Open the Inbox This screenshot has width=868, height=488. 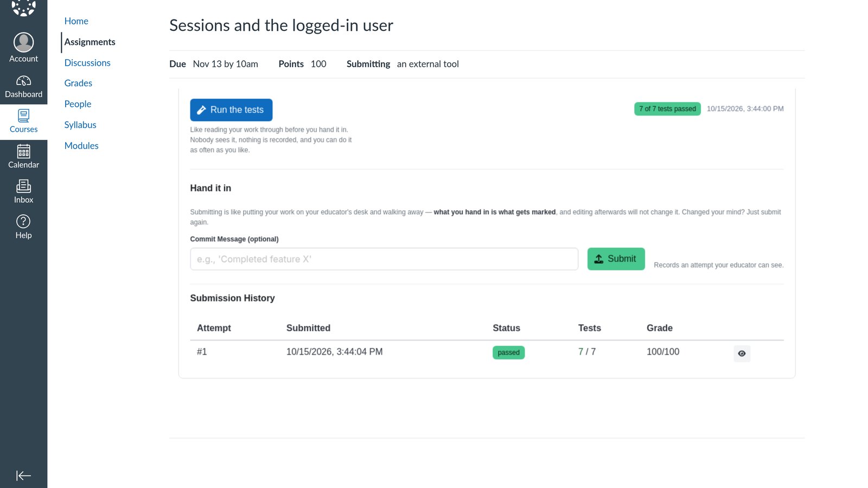pyautogui.click(x=23, y=192)
